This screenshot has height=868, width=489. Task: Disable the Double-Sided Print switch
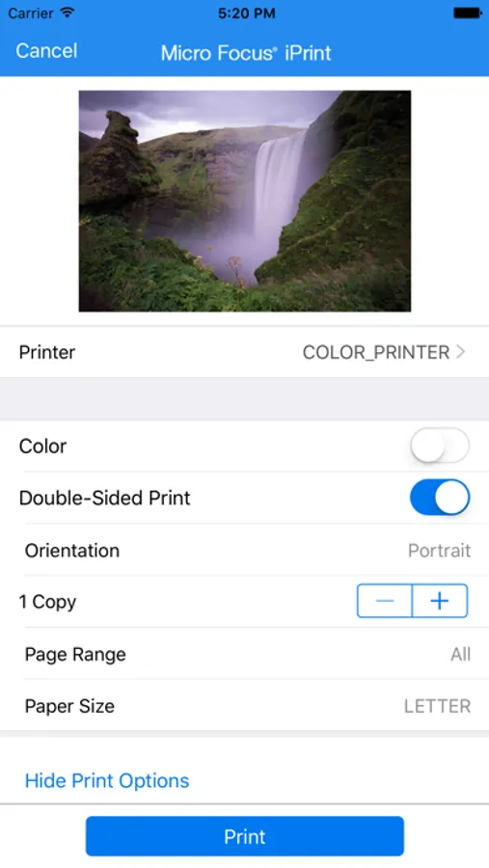coord(440,498)
